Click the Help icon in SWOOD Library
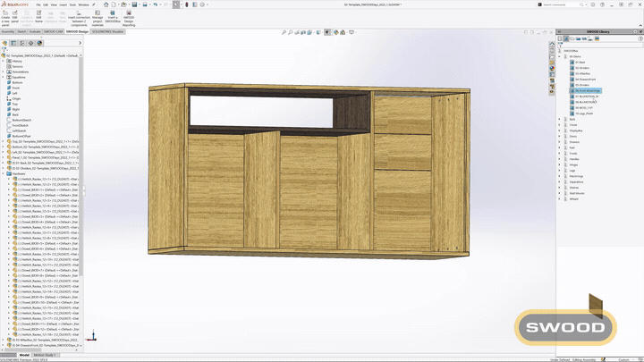Image resolution: width=644 pixels, height=362 pixels. point(640,38)
